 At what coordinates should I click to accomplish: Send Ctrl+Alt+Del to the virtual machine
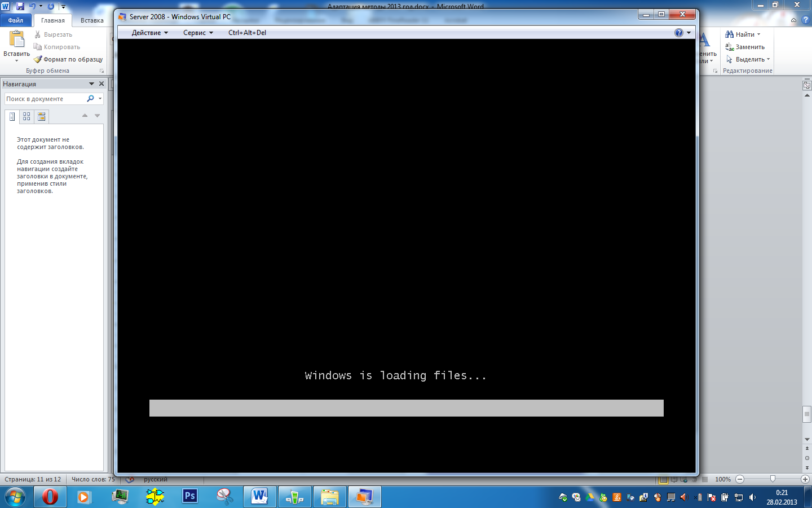[247, 33]
